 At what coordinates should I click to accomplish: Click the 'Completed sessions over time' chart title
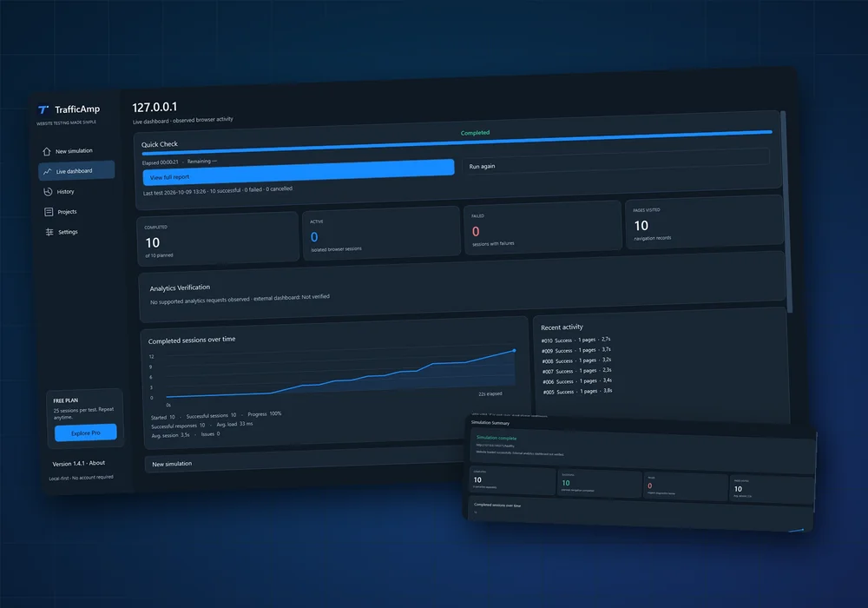tap(192, 340)
